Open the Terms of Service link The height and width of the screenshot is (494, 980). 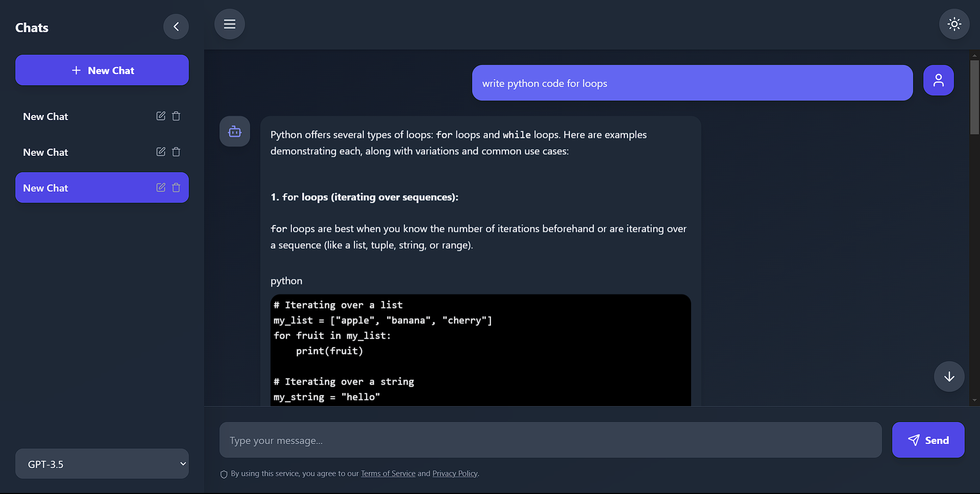(x=388, y=474)
